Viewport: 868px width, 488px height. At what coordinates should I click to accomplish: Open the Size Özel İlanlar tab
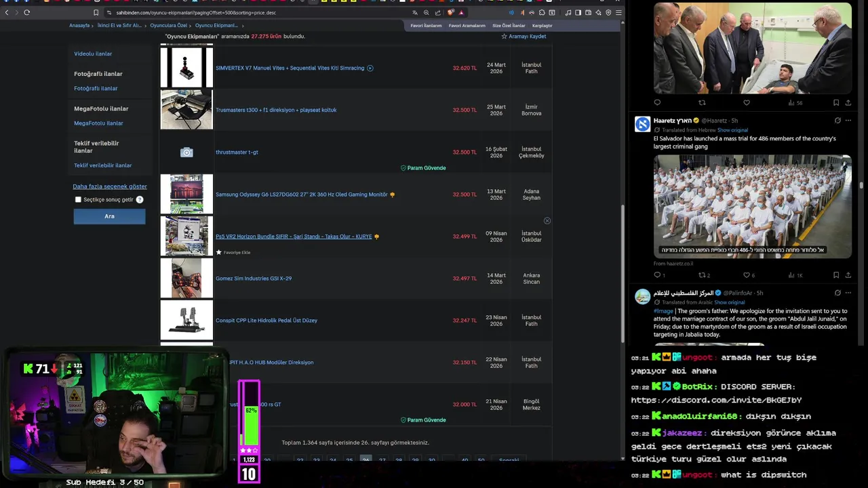pos(509,26)
